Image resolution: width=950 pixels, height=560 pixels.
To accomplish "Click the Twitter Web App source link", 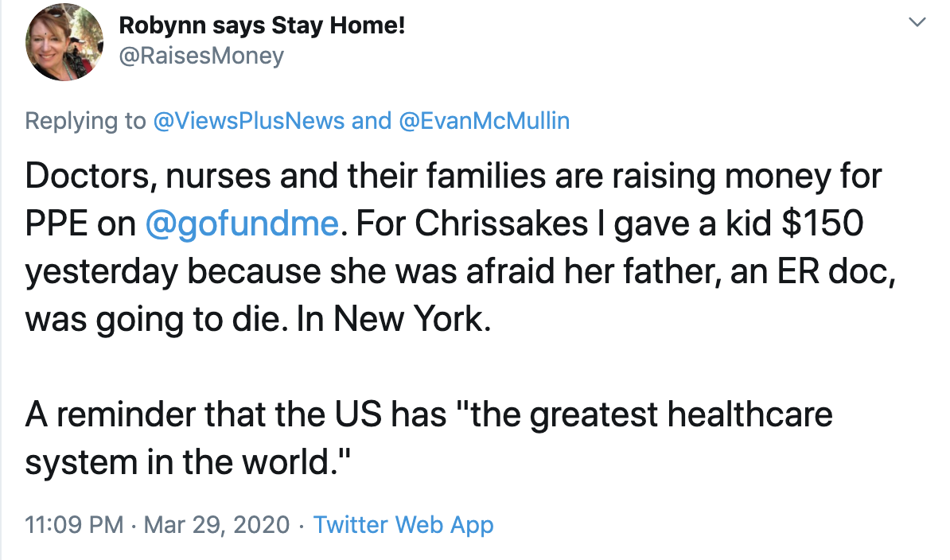I will (x=403, y=525).
